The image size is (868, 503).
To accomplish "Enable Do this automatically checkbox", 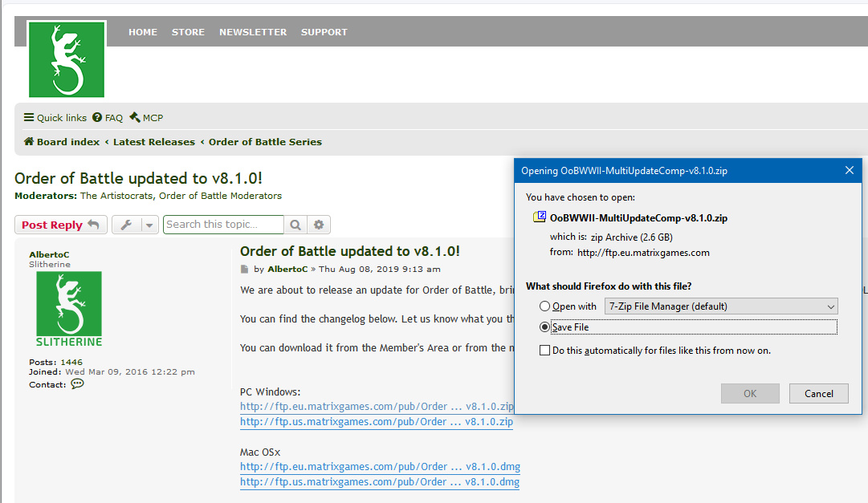I will click(x=545, y=351).
